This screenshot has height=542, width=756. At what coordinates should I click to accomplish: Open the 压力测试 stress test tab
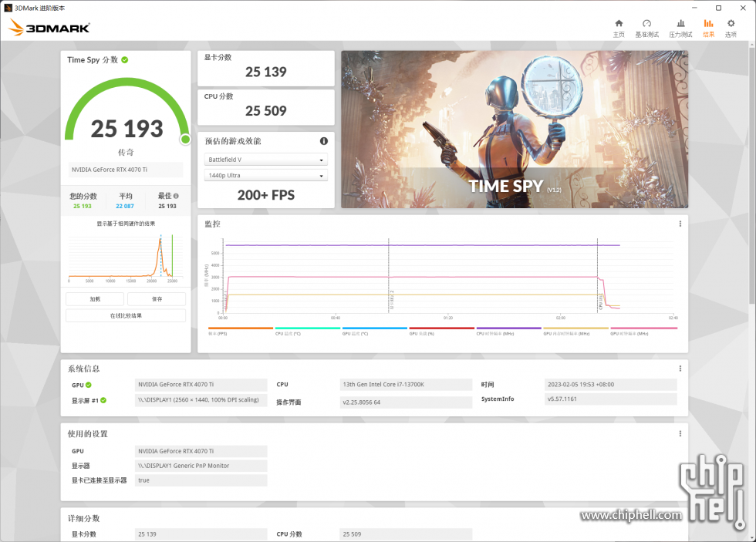pyautogui.click(x=680, y=29)
